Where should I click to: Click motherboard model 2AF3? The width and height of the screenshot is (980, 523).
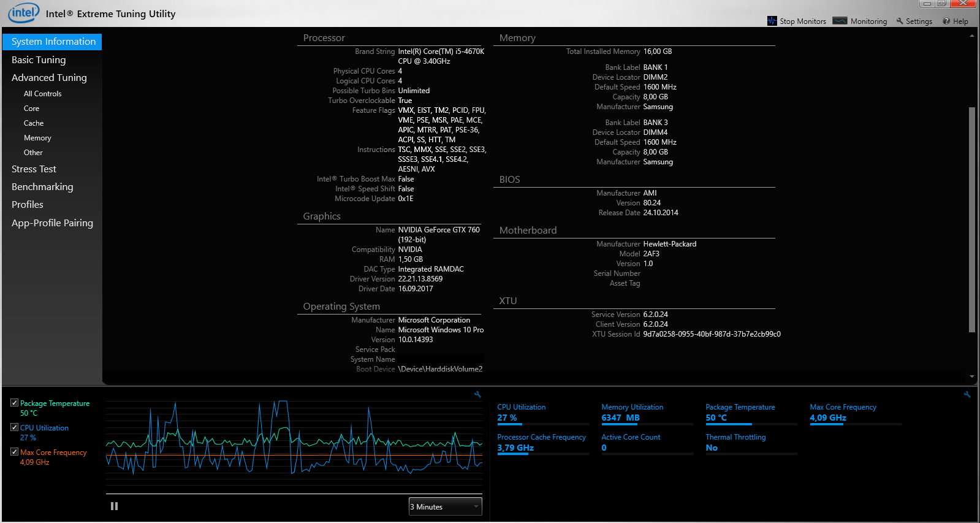click(x=651, y=254)
